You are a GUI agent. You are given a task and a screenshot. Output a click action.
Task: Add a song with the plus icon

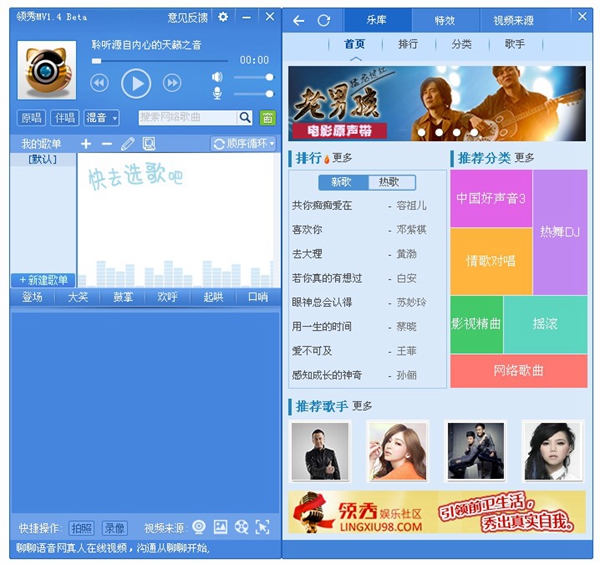coord(86,144)
